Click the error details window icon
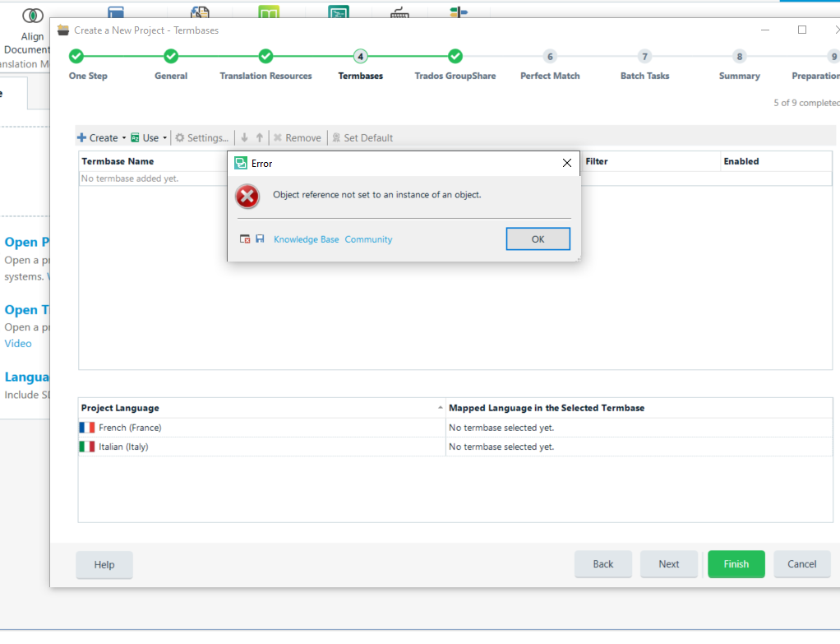840x644 pixels. coord(245,239)
